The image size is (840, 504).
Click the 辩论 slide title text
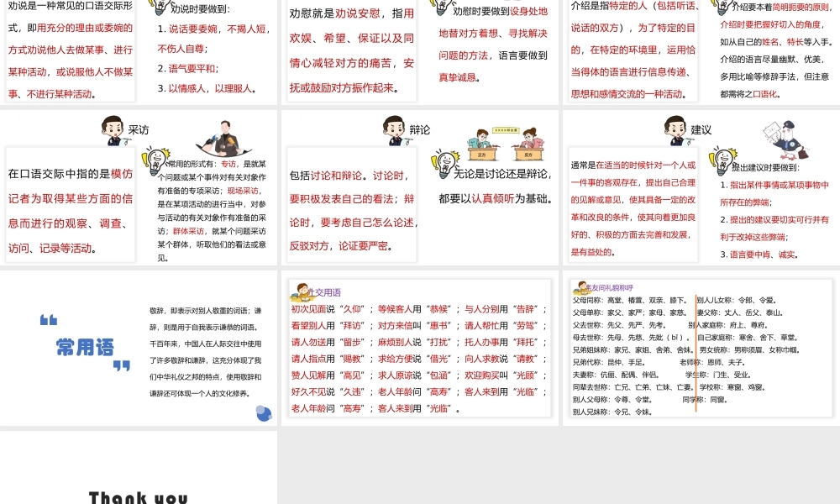point(420,130)
